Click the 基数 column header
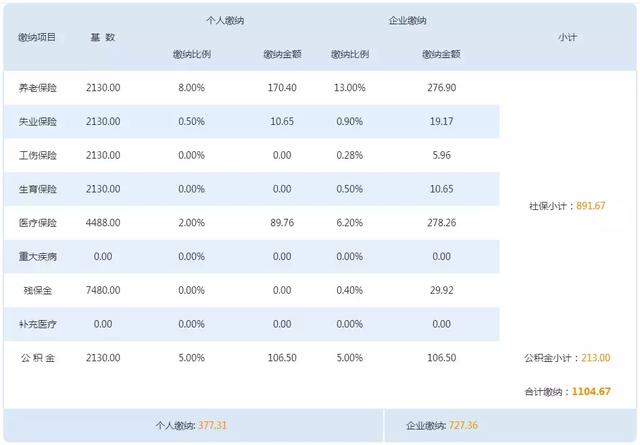640x445 pixels. [103, 37]
